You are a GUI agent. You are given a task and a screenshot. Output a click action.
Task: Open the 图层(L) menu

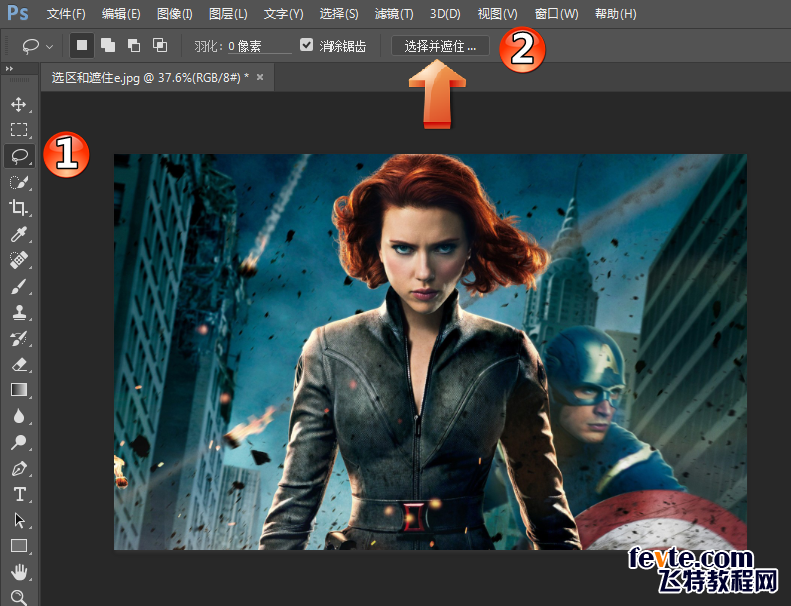228,14
